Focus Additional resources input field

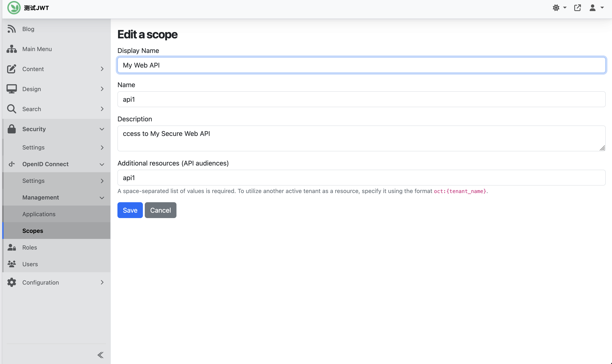pos(361,177)
